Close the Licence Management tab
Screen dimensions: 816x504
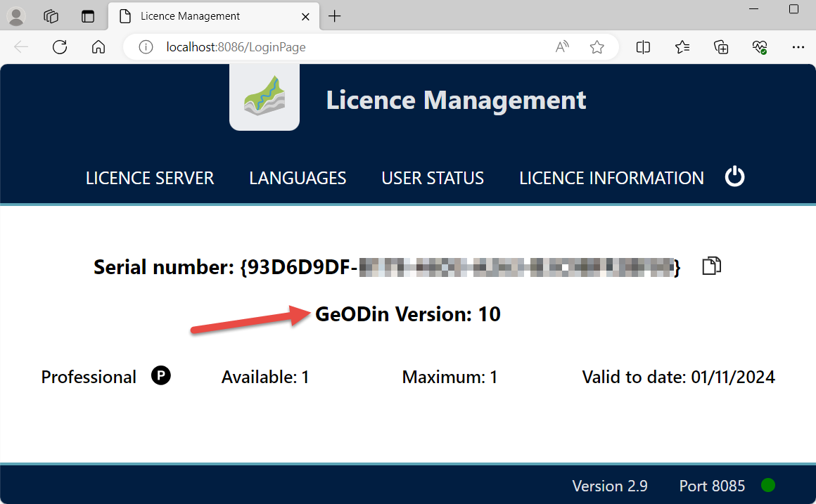coord(305,17)
